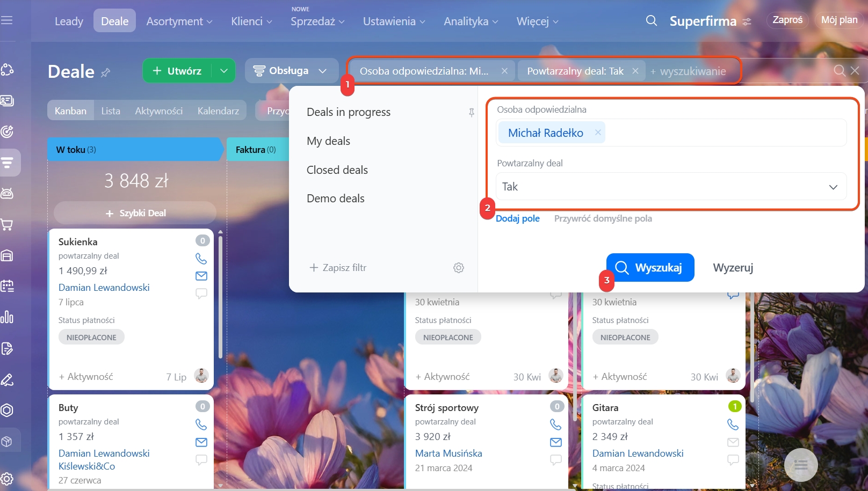Viewport: 868px width, 491px height.
Task: Click the green Utwórz button
Action: [177, 71]
